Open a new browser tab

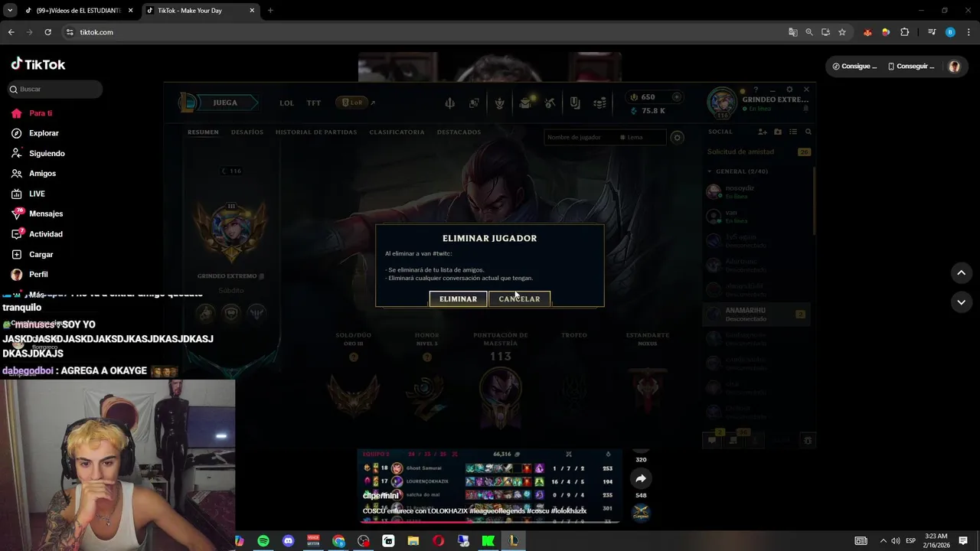(270, 11)
